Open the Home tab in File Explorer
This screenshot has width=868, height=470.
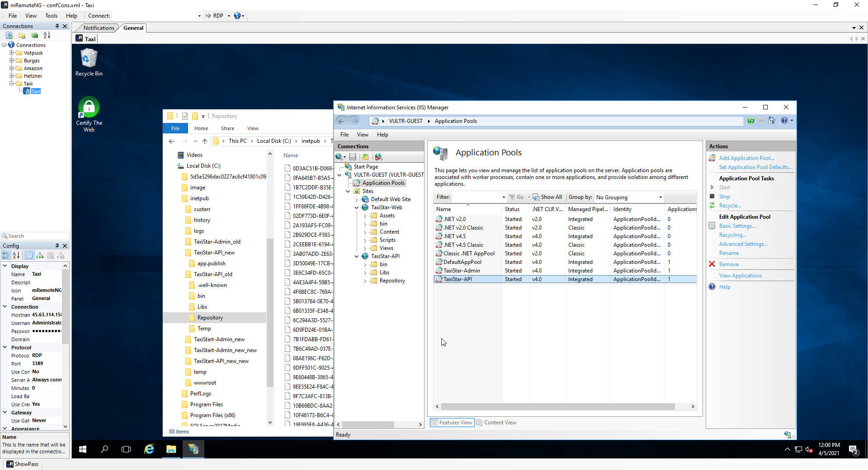point(201,128)
